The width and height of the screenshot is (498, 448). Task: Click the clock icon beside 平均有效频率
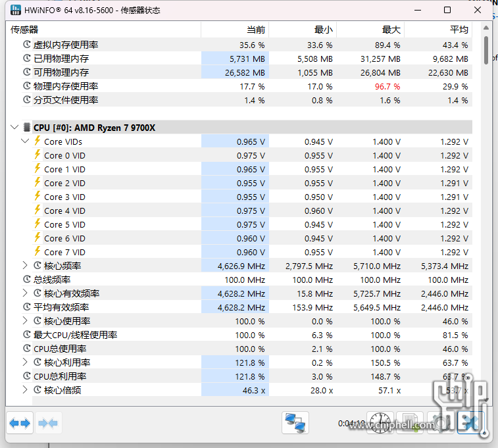[27, 307]
